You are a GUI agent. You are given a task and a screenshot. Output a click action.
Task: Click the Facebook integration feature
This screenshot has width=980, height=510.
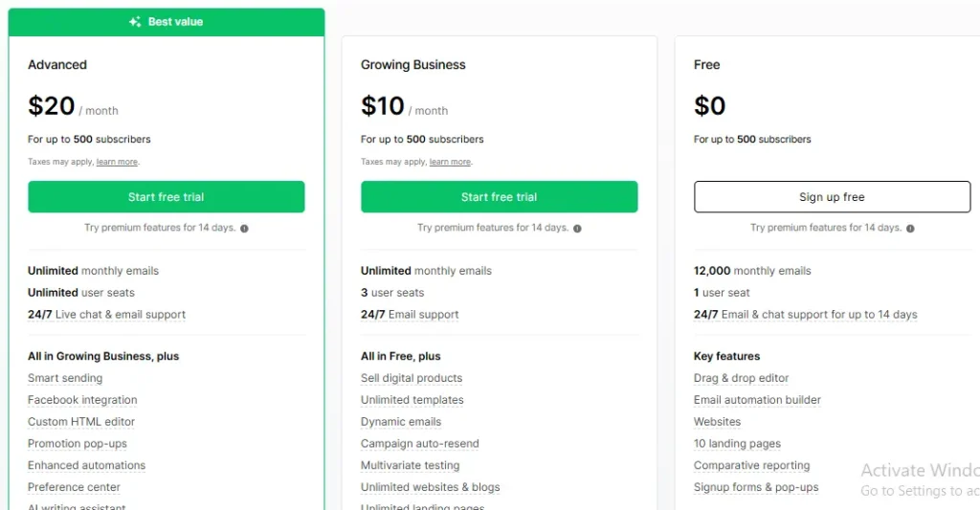tap(82, 400)
